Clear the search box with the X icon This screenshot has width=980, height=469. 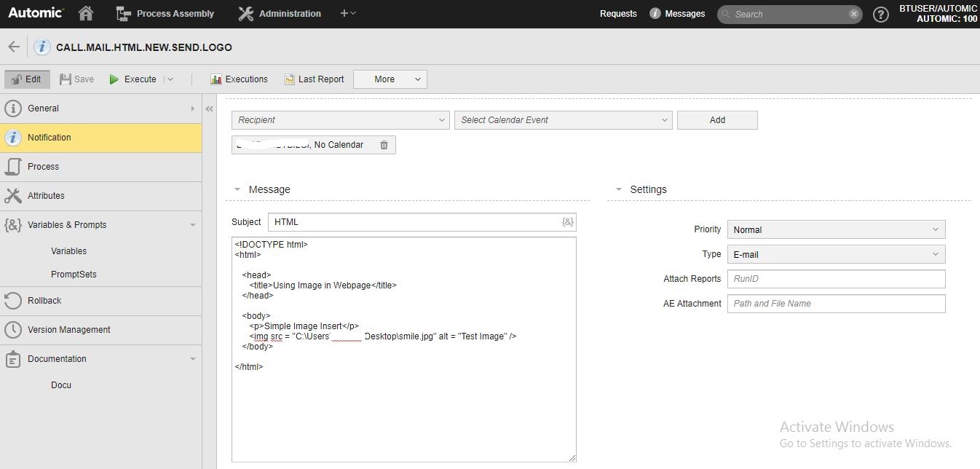click(853, 14)
